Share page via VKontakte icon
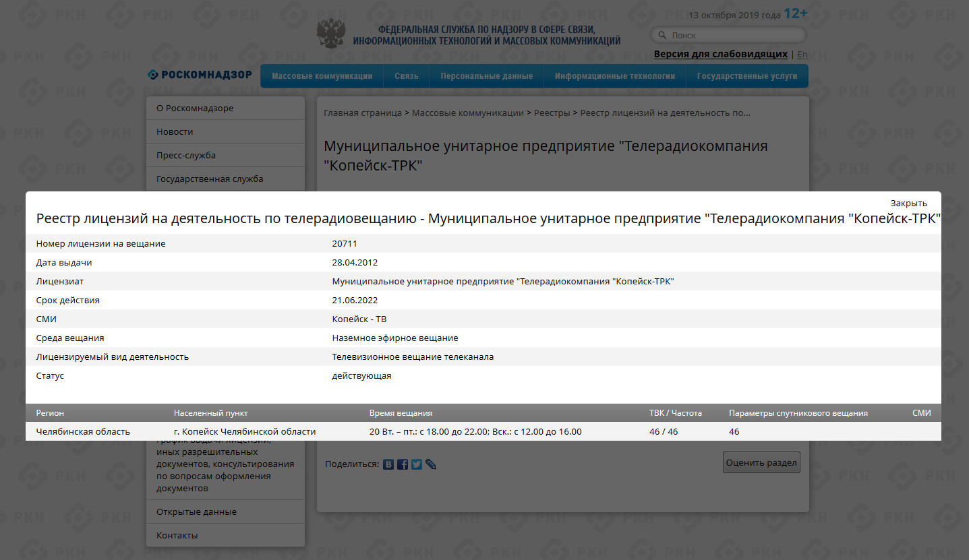The image size is (969, 560). click(388, 464)
